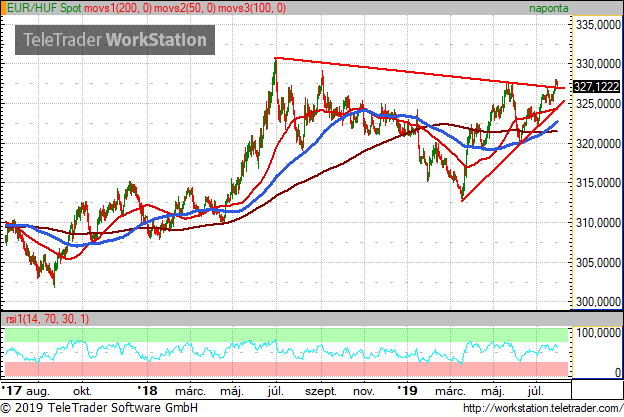Click the okt. date axis label
This screenshot has width=624, height=417.
(82, 391)
